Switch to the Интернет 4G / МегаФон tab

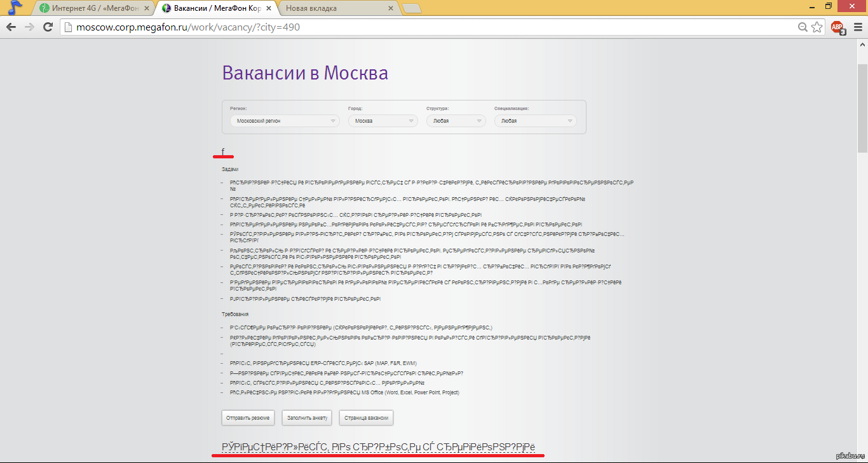pos(95,8)
